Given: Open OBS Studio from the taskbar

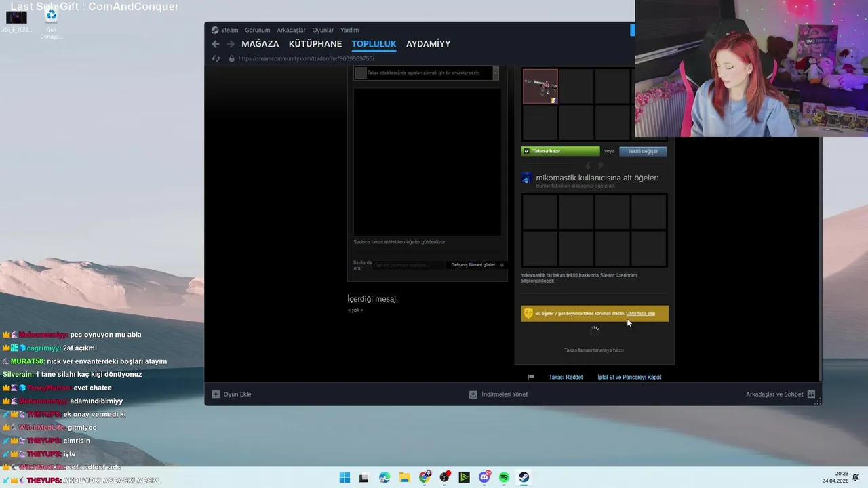Looking at the screenshot, I should coord(444,477).
